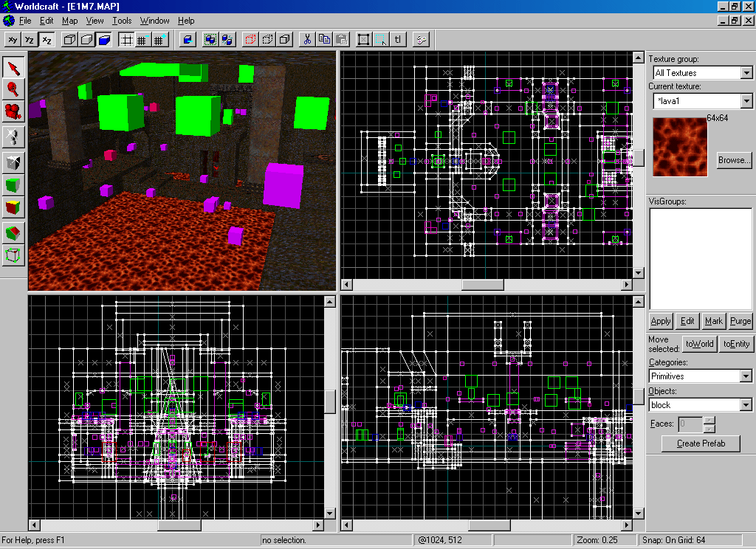The image size is (756, 549).
Task: Activate the Magnify zoom tool
Action: (14, 90)
